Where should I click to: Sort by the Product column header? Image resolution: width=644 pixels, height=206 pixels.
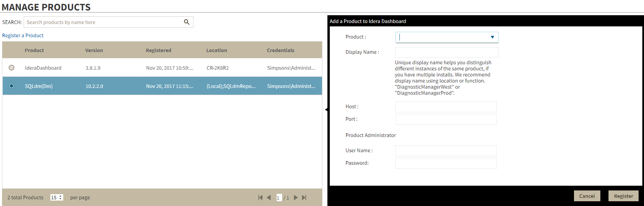[34, 50]
